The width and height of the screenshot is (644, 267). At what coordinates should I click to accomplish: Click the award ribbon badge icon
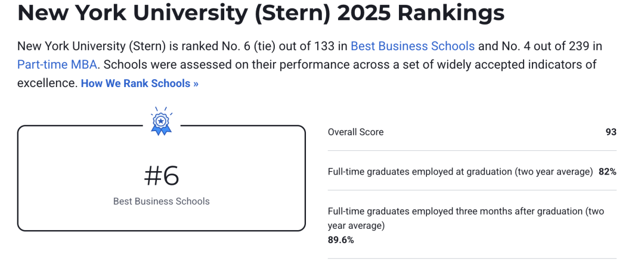pos(161,121)
